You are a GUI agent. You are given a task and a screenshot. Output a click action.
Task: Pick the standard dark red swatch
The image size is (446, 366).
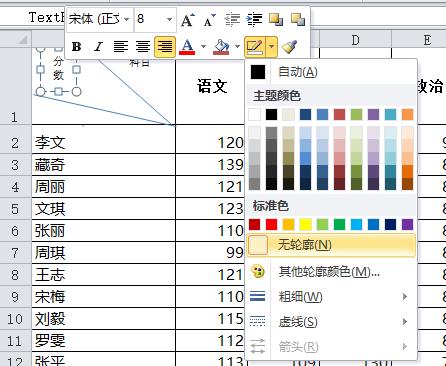point(254,224)
